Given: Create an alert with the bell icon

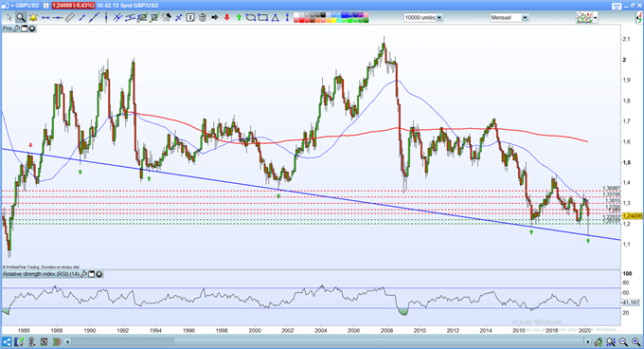Looking at the screenshot, I should (x=33, y=18).
